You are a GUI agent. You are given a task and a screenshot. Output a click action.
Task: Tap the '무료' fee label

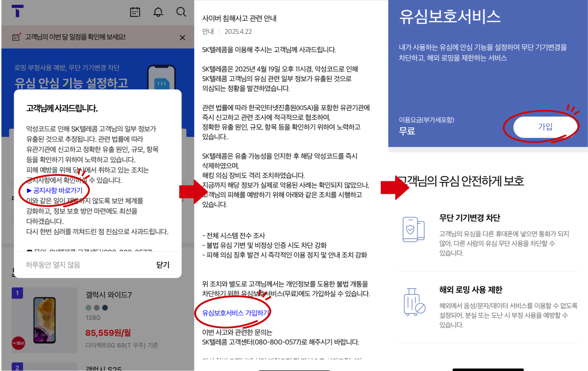[407, 131]
